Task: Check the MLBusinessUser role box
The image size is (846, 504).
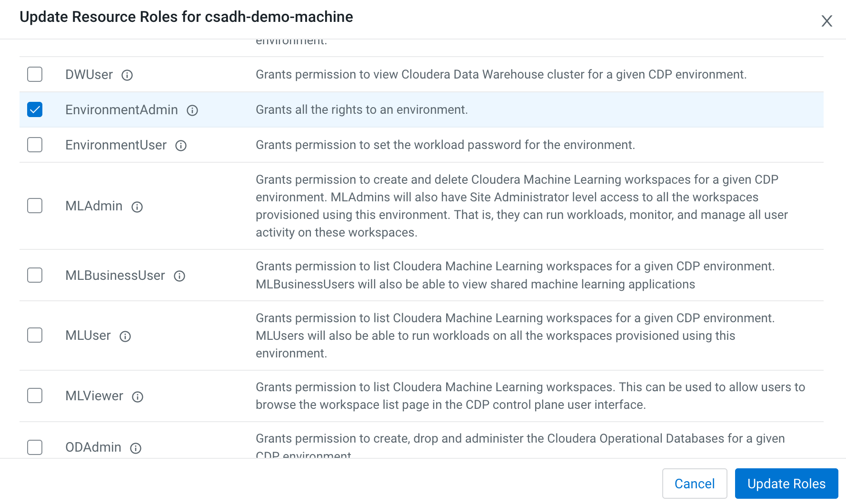Action: (x=35, y=275)
